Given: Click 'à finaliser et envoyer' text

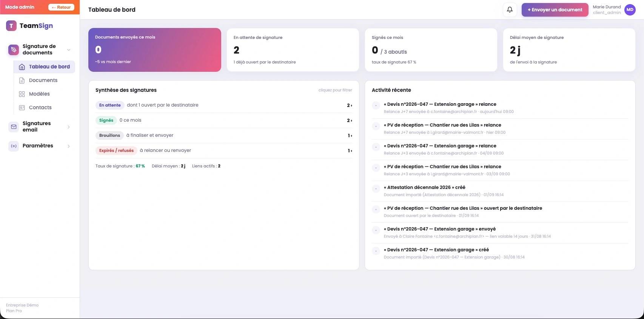Looking at the screenshot, I should [x=150, y=135].
